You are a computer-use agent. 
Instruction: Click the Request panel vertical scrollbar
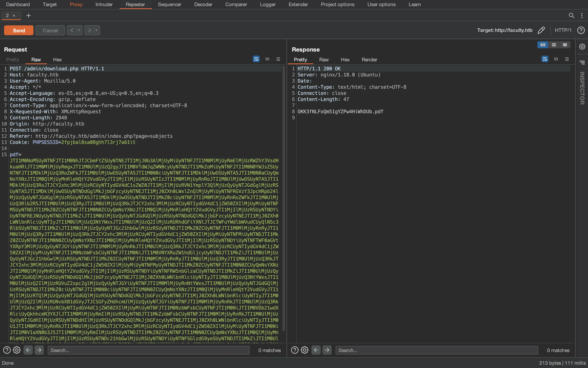point(284,198)
